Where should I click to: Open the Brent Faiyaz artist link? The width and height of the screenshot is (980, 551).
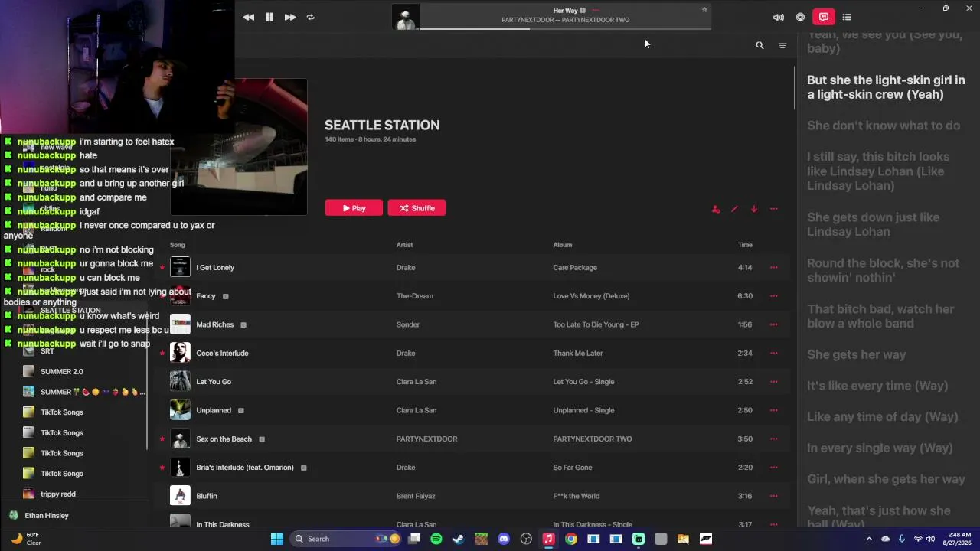pyautogui.click(x=416, y=496)
